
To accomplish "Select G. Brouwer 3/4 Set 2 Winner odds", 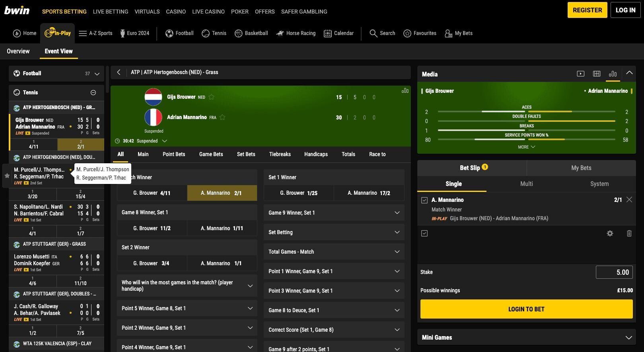I will tap(152, 263).
